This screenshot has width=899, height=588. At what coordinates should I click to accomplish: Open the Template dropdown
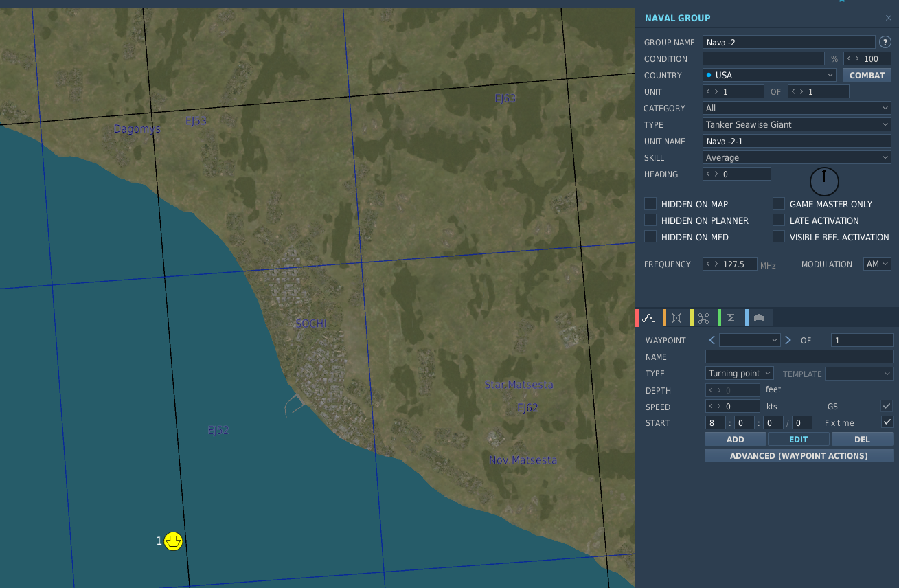coord(858,374)
